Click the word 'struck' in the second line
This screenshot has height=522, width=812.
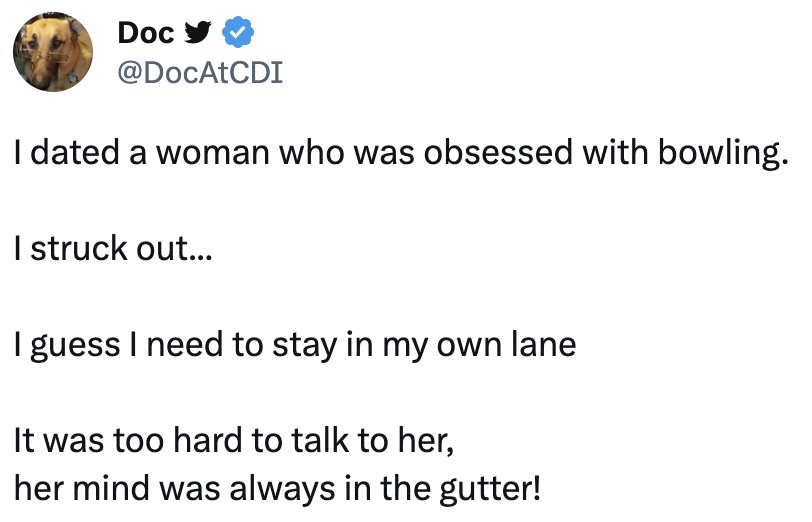click(79, 249)
